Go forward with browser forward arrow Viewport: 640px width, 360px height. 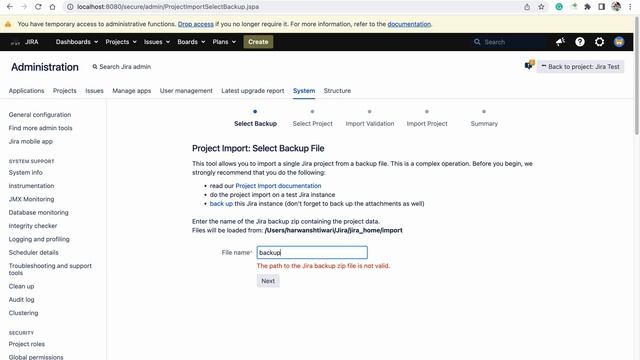[x=24, y=7]
